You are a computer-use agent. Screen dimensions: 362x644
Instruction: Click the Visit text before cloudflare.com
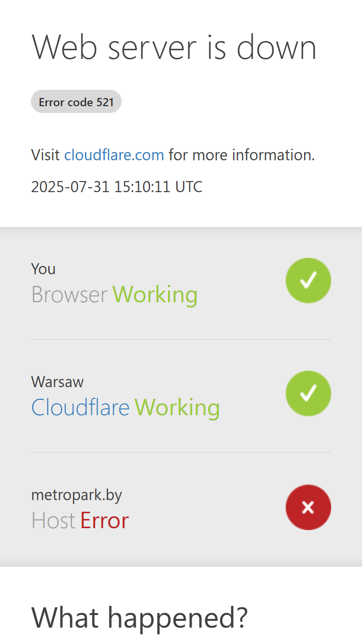tap(46, 155)
